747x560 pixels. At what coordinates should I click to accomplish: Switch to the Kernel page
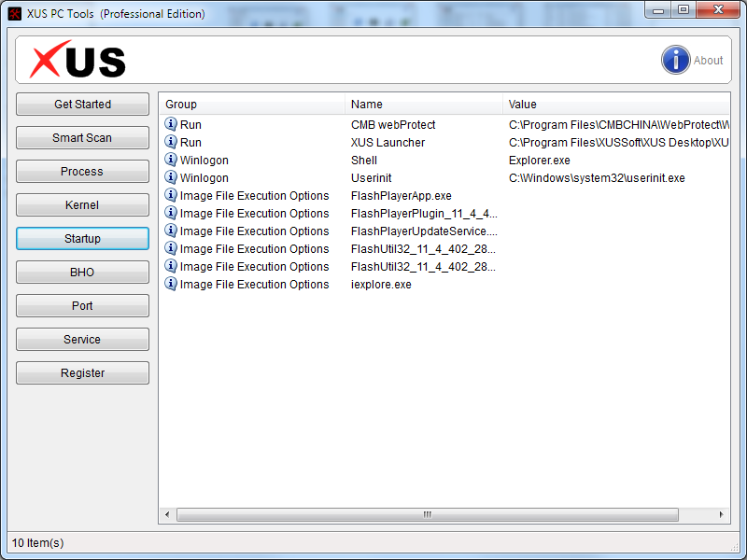tap(82, 205)
